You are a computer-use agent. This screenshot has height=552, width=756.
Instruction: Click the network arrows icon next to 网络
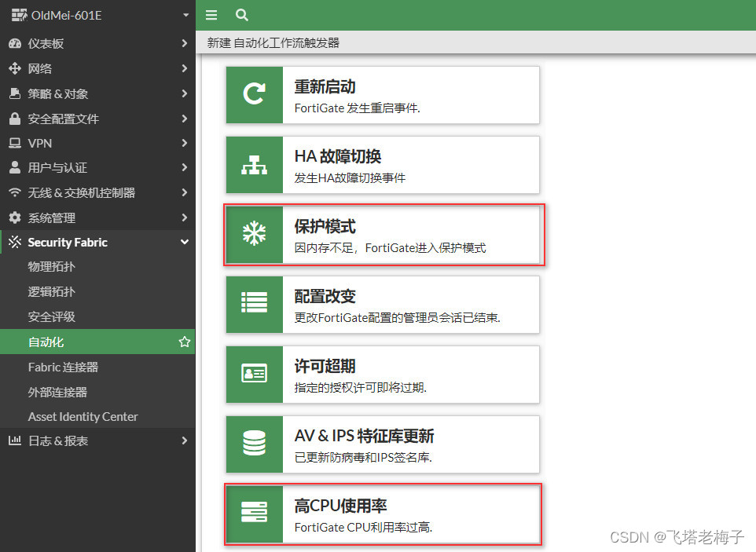pos(15,68)
